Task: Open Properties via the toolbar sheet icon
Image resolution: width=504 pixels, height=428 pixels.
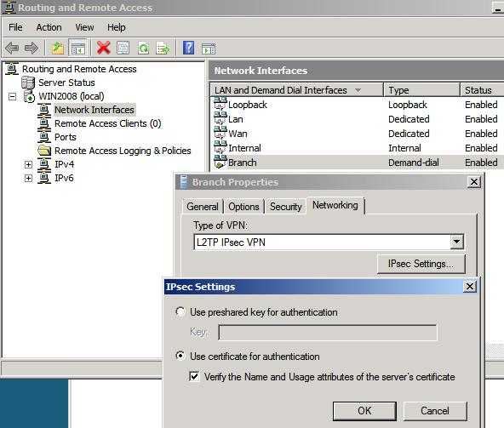Action: point(123,48)
